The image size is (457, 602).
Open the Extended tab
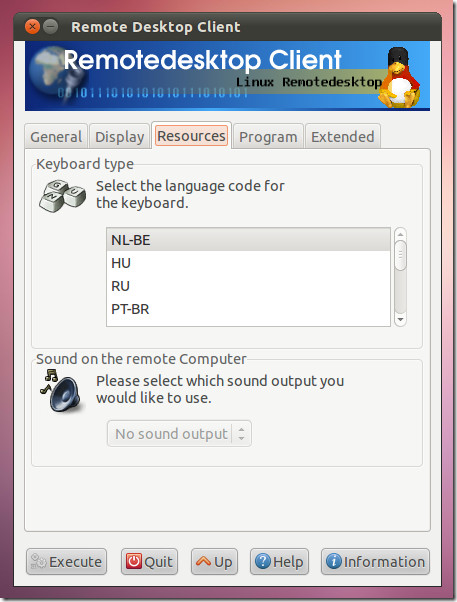(x=343, y=136)
